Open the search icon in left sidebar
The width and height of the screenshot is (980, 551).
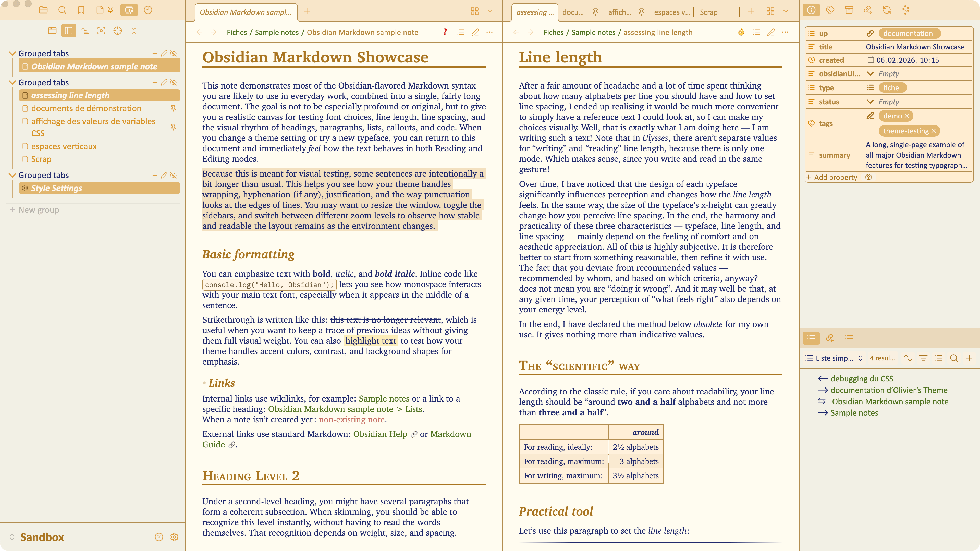click(62, 10)
